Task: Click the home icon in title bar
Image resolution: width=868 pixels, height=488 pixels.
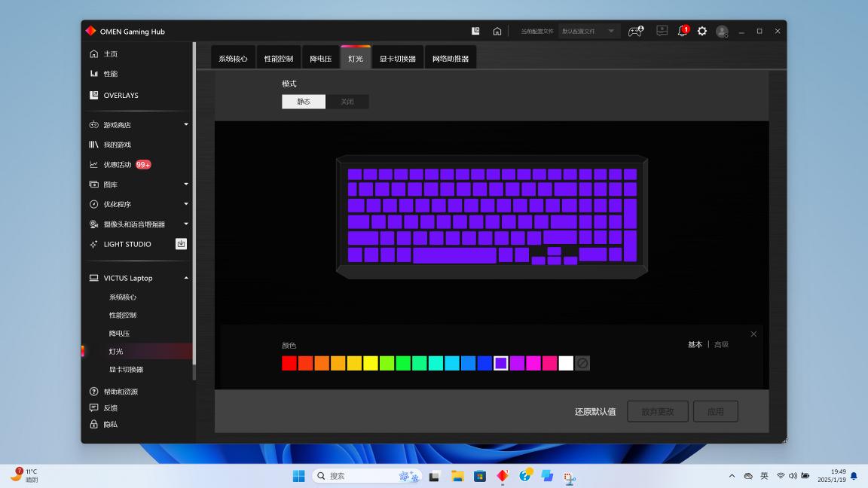Action: click(x=497, y=31)
